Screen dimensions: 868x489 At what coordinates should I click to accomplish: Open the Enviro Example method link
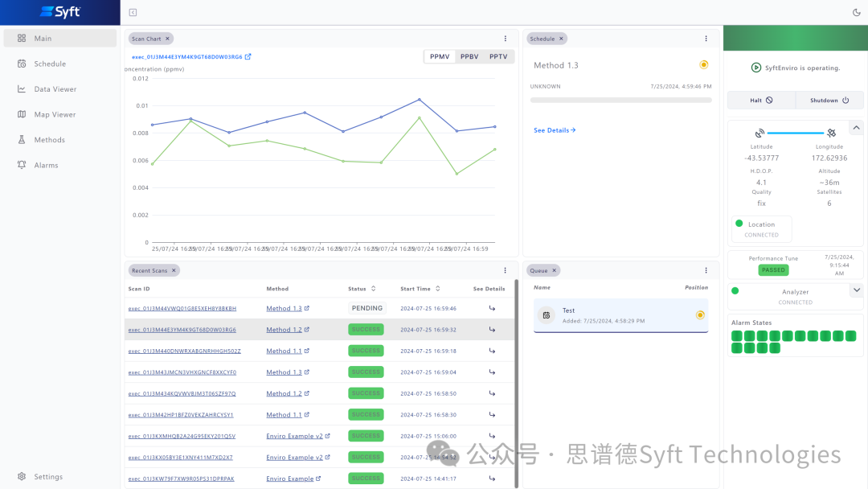click(x=293, y=479)
